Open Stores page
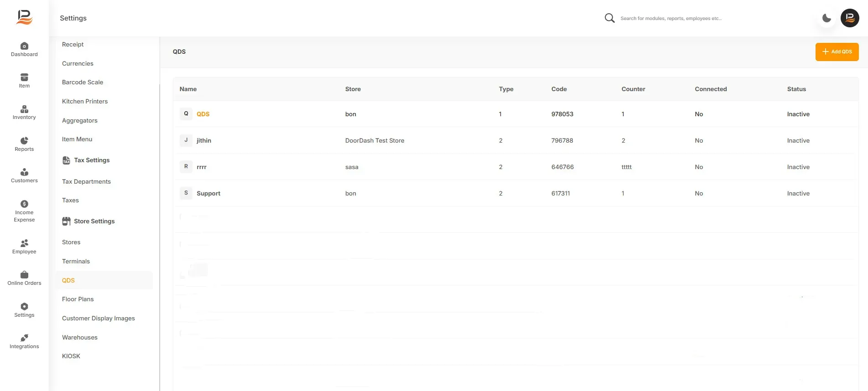The height and width of the screenshot is (391, 868). click(71, 242)
